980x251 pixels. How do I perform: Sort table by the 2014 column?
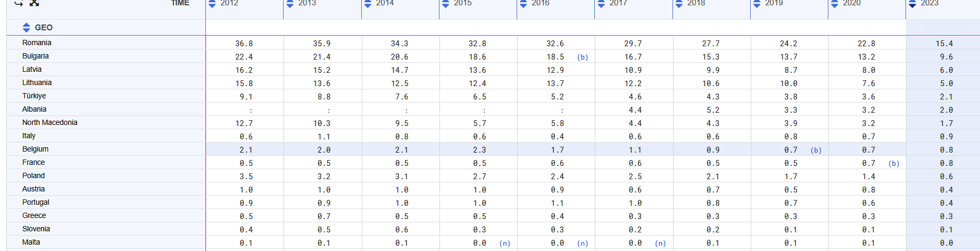[x=368, y=4]
